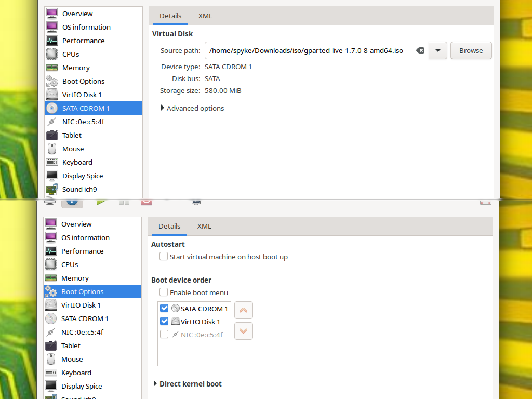Open Sound ich9 in the upper window sidebar
This screenshot has height=399, width=532.
pyautogui.click(x=79, y=189)
